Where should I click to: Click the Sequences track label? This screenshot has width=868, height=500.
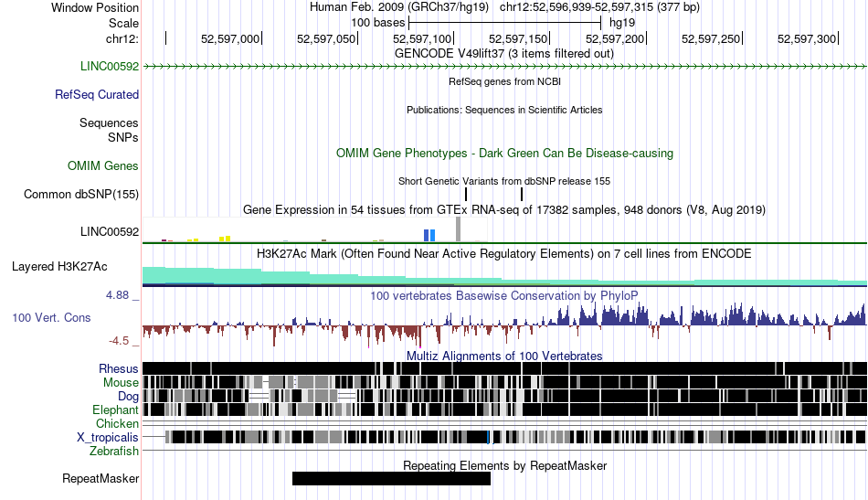pos(109,122)
